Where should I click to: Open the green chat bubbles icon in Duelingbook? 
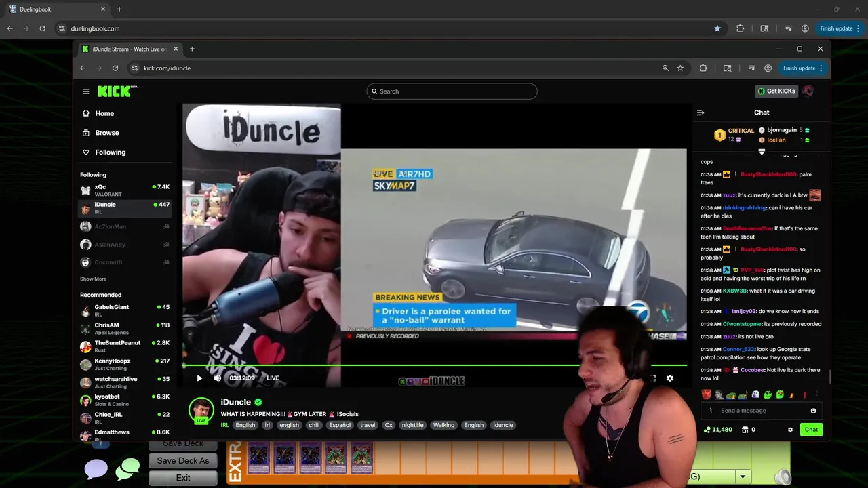127,469
